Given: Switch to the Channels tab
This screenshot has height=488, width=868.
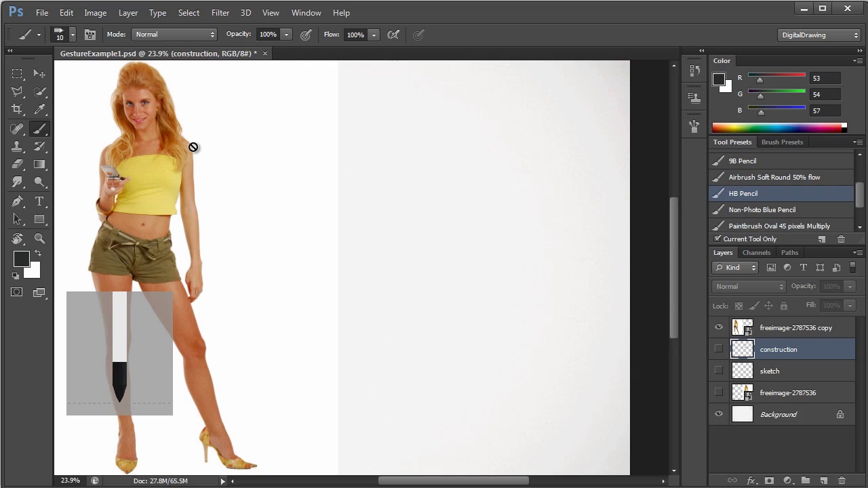Looking at the screenshot, I should pos(756,253).
